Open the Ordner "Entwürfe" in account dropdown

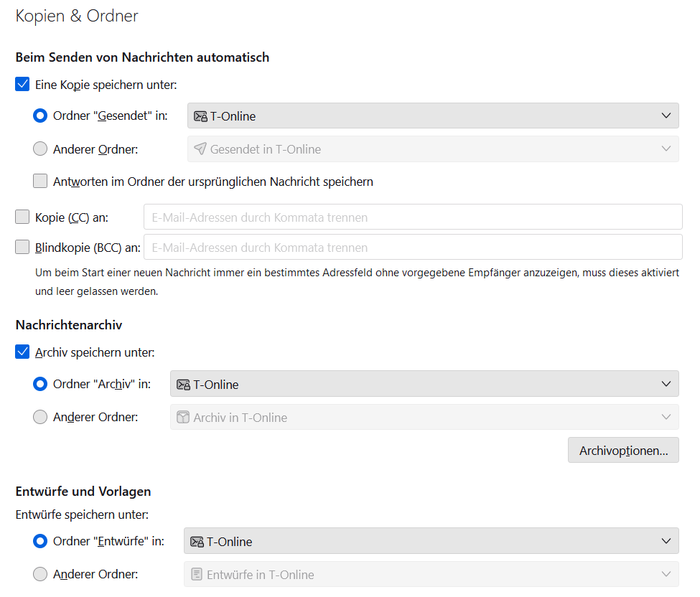tap(431, 542)
